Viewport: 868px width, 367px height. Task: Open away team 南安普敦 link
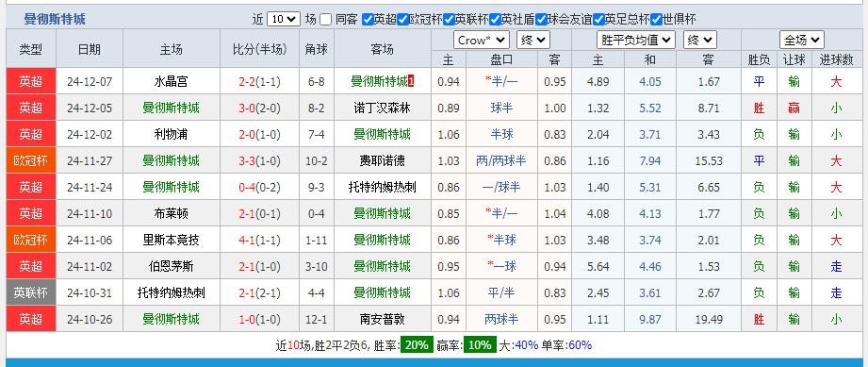382,319
